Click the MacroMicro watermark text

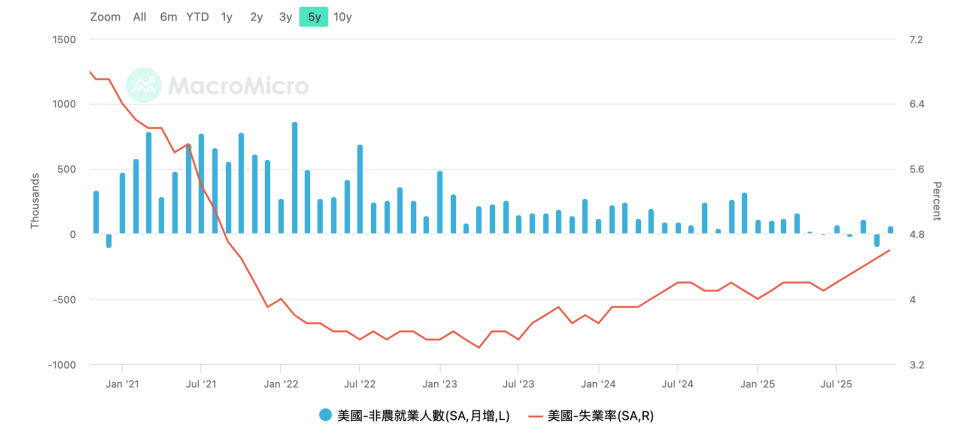[x=238, y=86]
